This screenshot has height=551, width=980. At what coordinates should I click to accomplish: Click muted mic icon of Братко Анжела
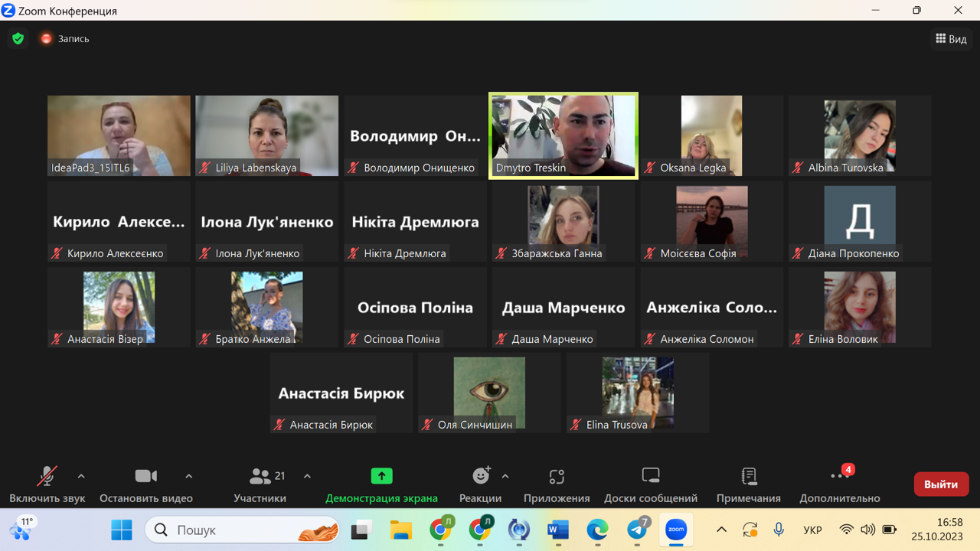click(x=204, y=339)
